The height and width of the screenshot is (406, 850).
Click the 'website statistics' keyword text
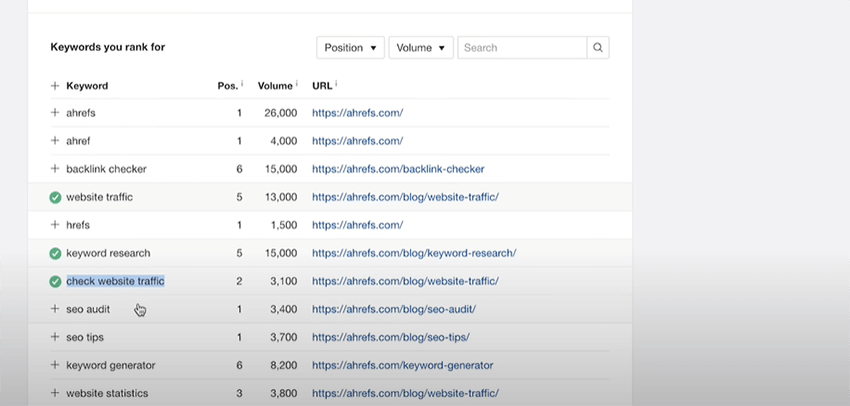tap(107, 394)
